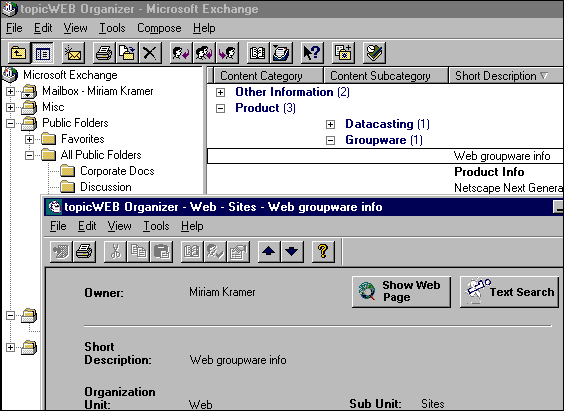Collapse the Groupware subcategory
The width and height of the screenshot is (564, 411).
(331, 140)
